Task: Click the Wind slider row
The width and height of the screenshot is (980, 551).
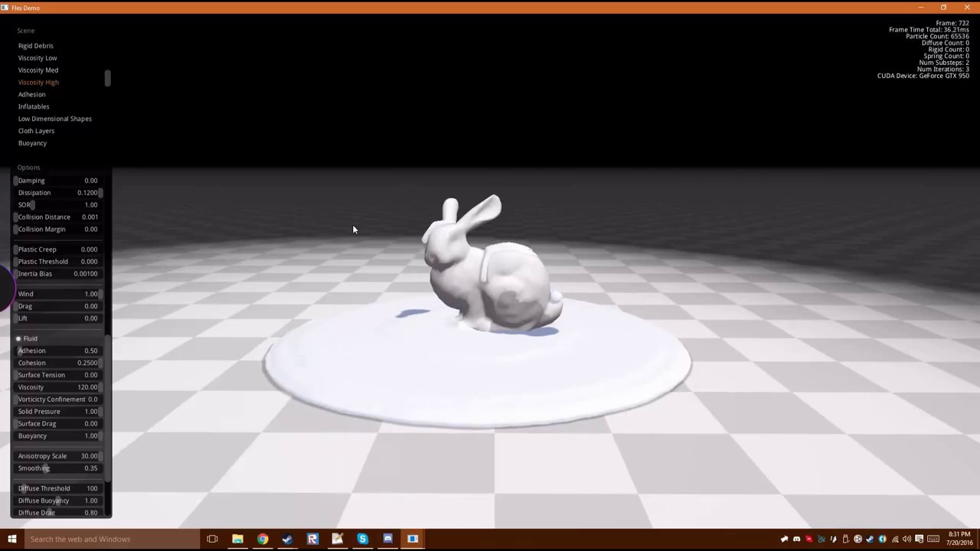Action: tap(58, 294)
